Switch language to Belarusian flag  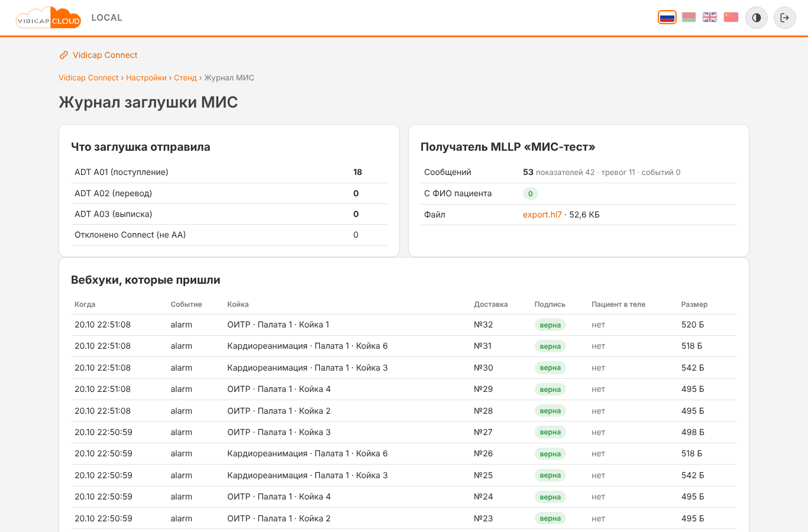(689, 17)
